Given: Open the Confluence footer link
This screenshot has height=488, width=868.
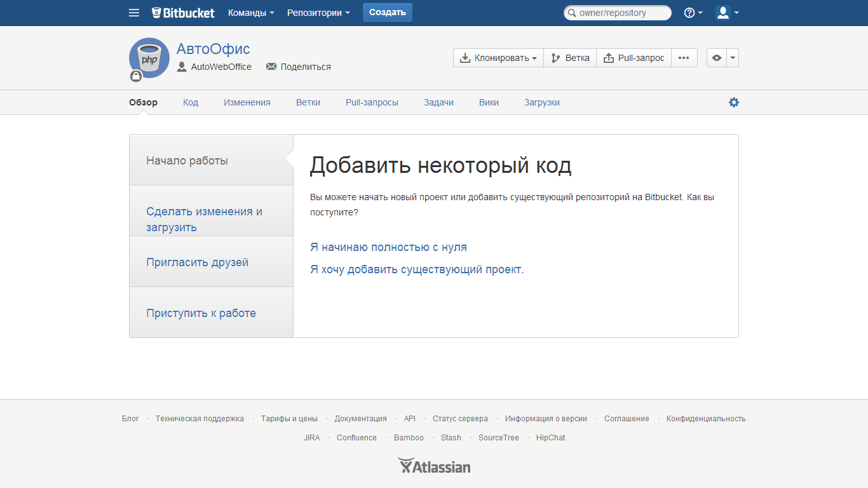Looking at the screenshot, I should (356, 438).
